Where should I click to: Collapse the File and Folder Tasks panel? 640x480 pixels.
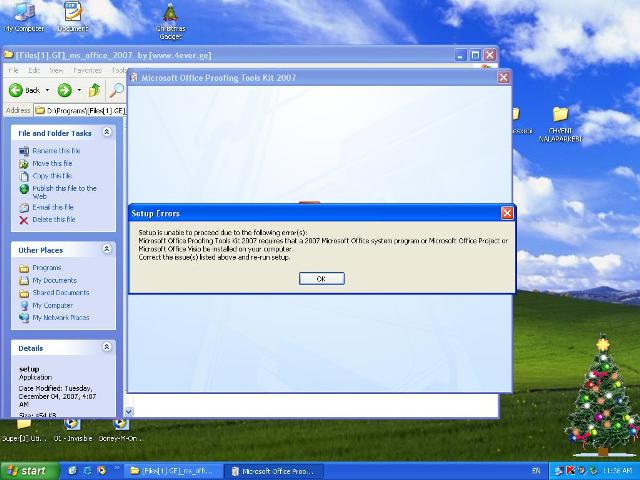pos(107,132)
